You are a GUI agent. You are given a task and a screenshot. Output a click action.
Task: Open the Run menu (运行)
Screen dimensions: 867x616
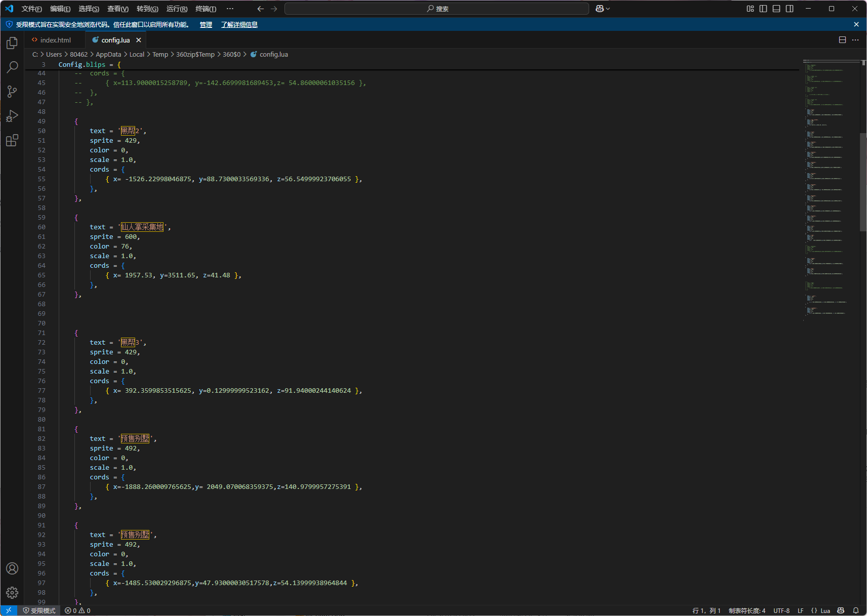tap(177, 9)
